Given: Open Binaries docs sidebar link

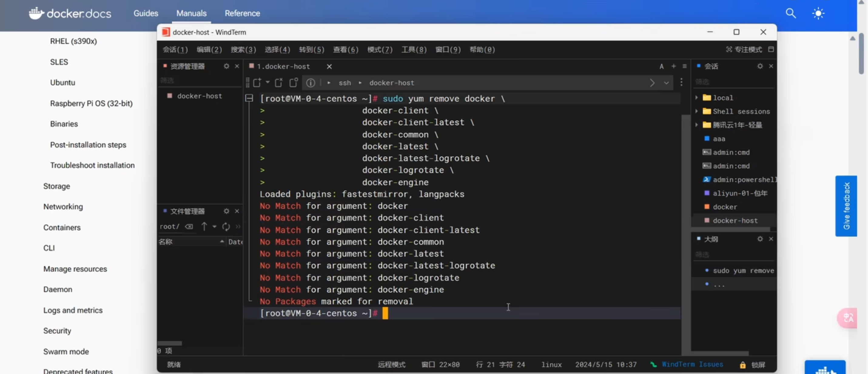Looking at the screenshot, I should tap(64, 124).
